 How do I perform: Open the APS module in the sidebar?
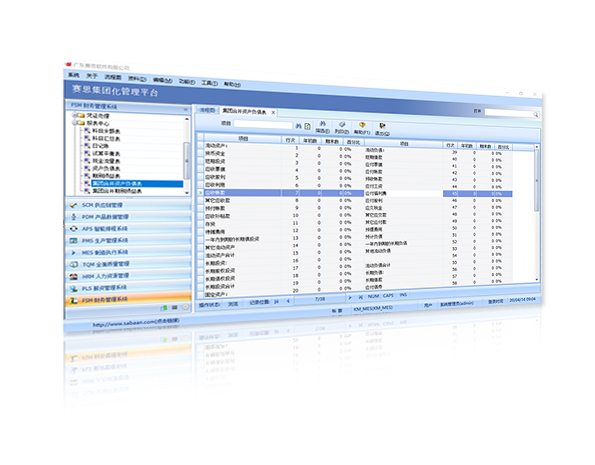(128, 229)
